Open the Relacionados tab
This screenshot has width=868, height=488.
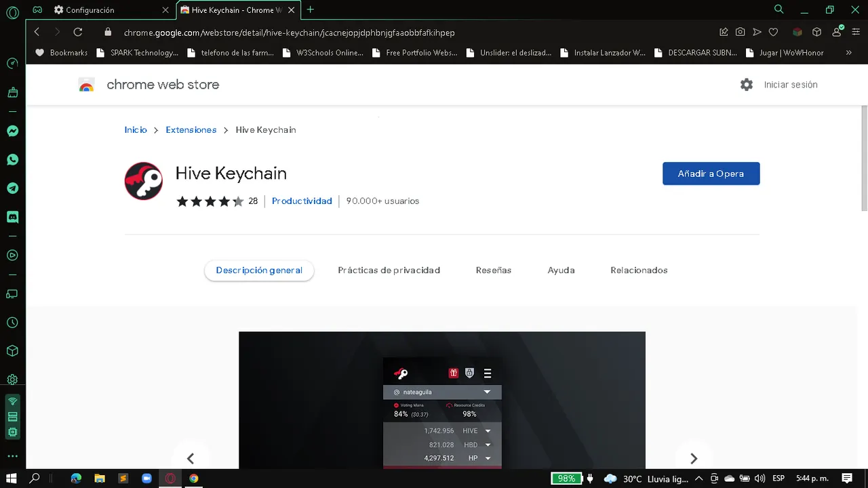coord(639,270)
